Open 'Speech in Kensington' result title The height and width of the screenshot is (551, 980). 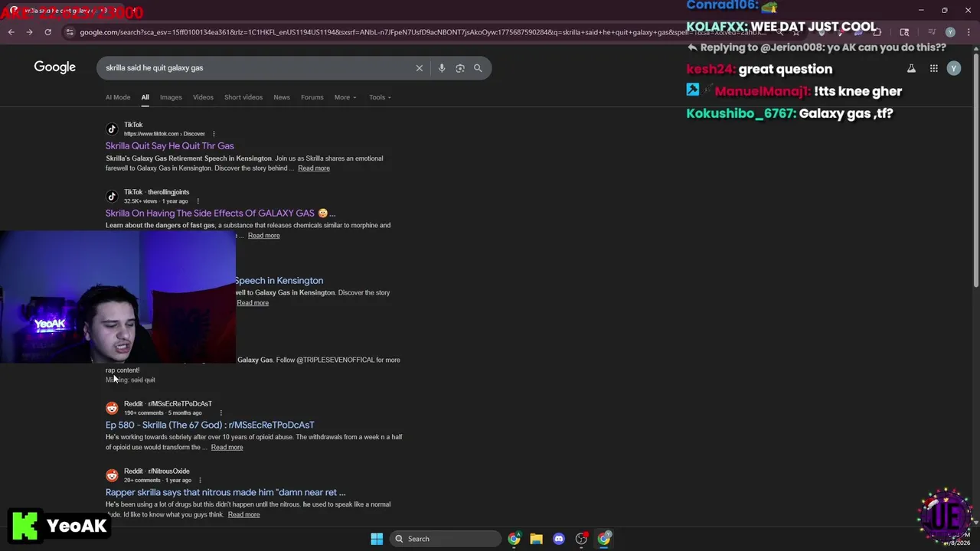click(279, 281)
